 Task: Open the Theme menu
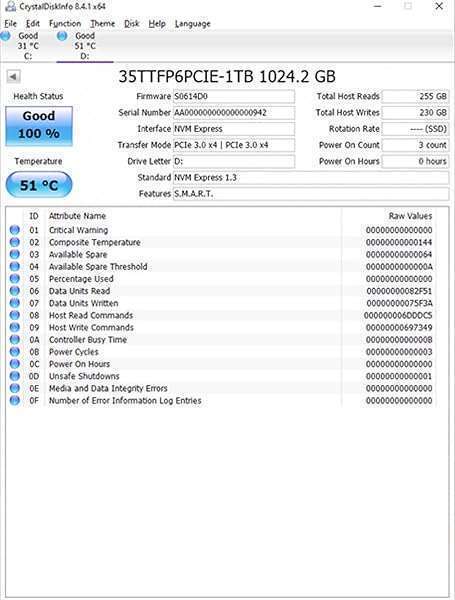pos(103,24)
